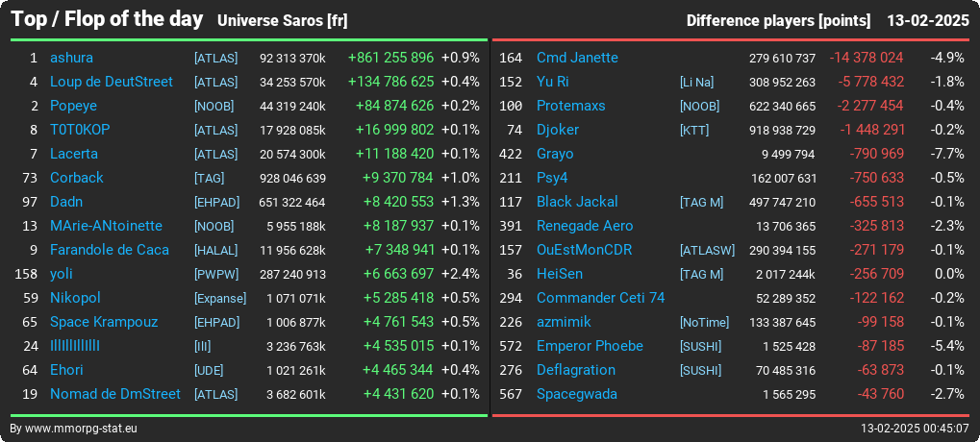This screenshot has height=442, width=980.
Task: Click the Corback player name
Action: [76, 178]
